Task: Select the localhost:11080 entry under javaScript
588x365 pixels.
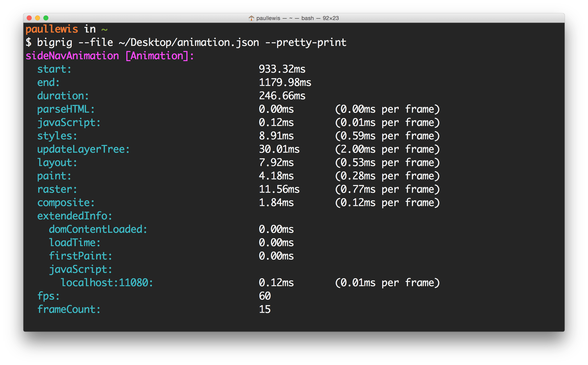Action: 107,282
